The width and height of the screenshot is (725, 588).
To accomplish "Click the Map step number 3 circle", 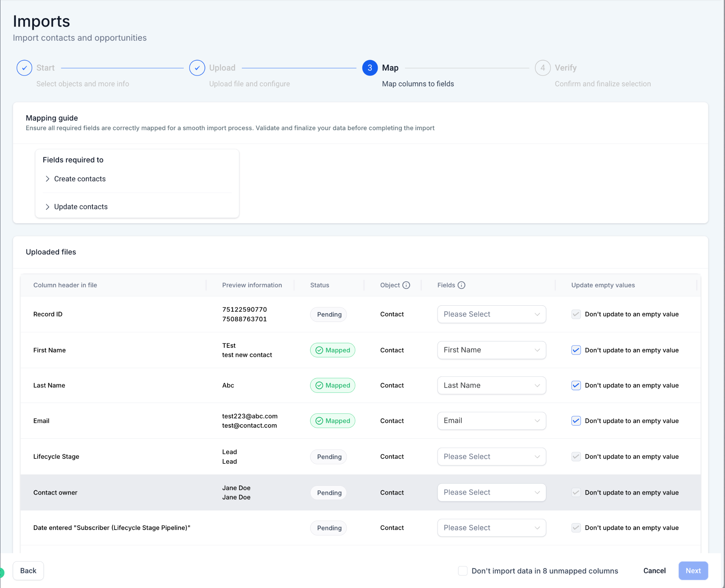I will [370, 68].
